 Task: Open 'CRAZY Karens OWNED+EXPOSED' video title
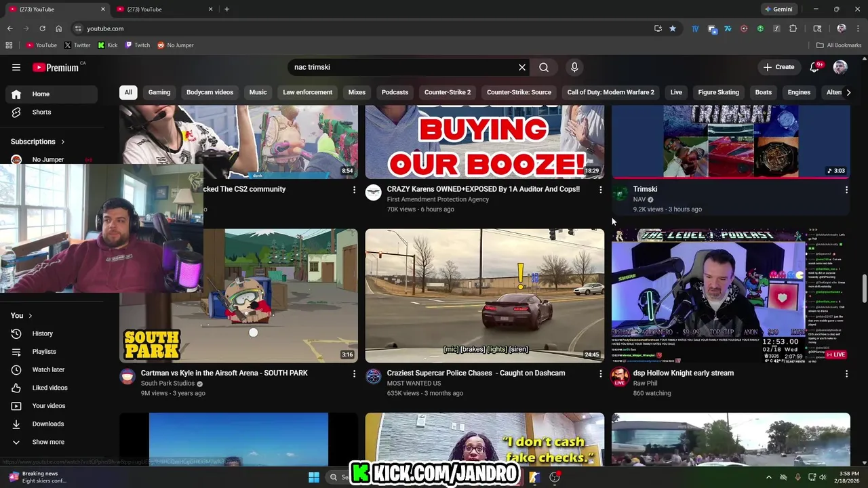484,189
